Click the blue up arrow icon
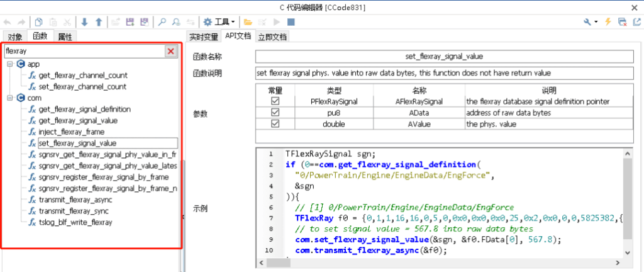 tap(99, 22)
